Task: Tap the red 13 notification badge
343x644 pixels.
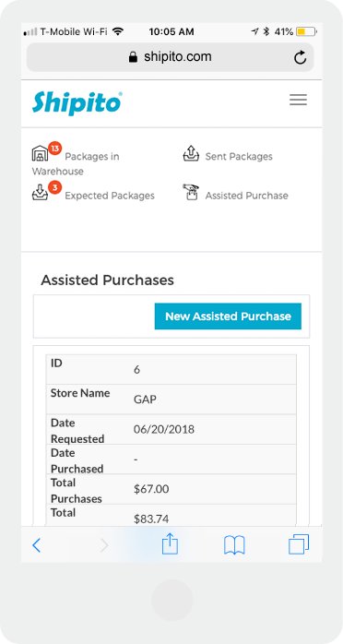Action: pyautogui.click(x=54, y=149)
